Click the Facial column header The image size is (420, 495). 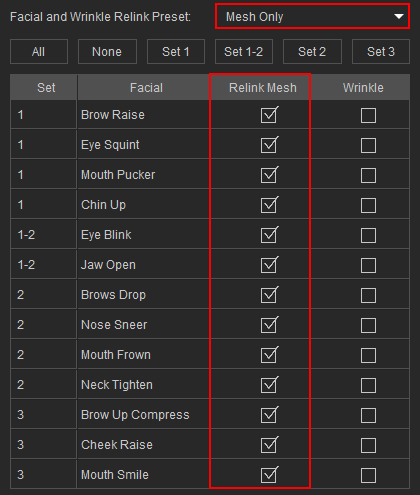[x=146, y=88]
